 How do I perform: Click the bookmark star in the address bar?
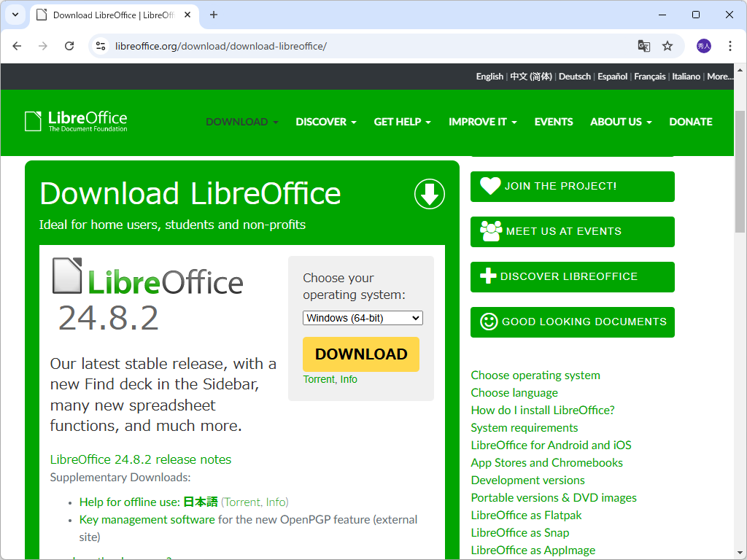(667, 45)
